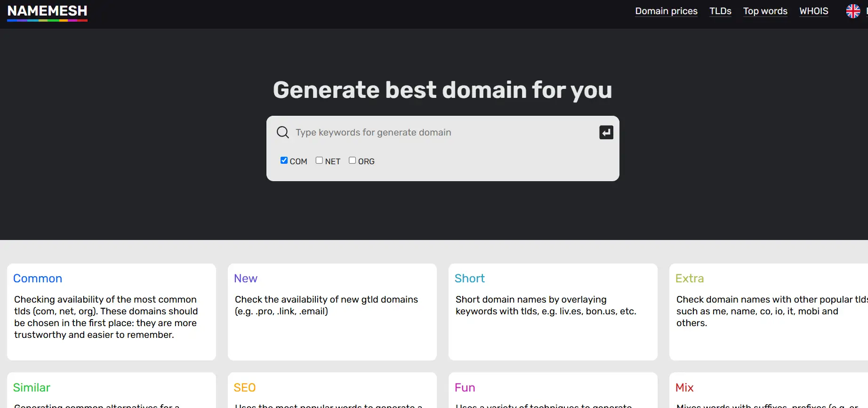868x408 pixels.
Task: Select the SEO category heading
Action: pyautogui.click(x=245, y=387)
